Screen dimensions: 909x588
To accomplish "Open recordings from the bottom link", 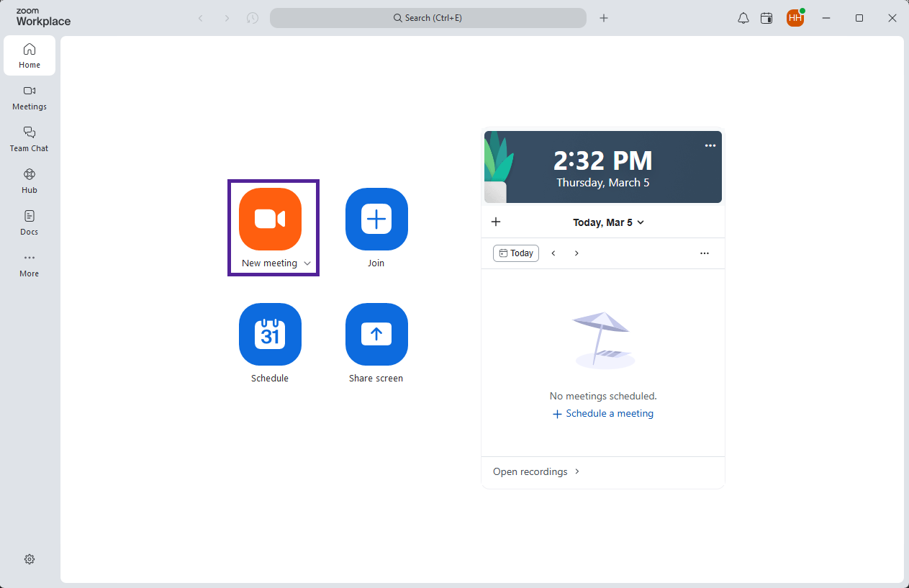I will pyautogui.click(x=530, y=471).
